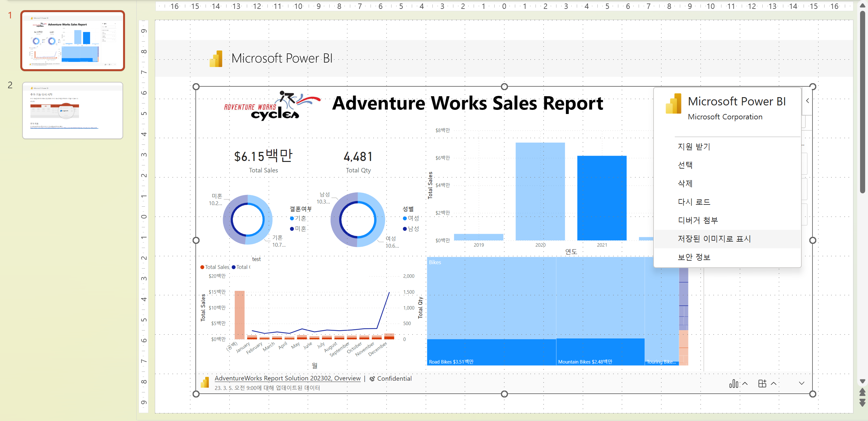Click the Power BI icon beside report link
The width and height of the screenshot is (868, 421).
coord(205,382)
